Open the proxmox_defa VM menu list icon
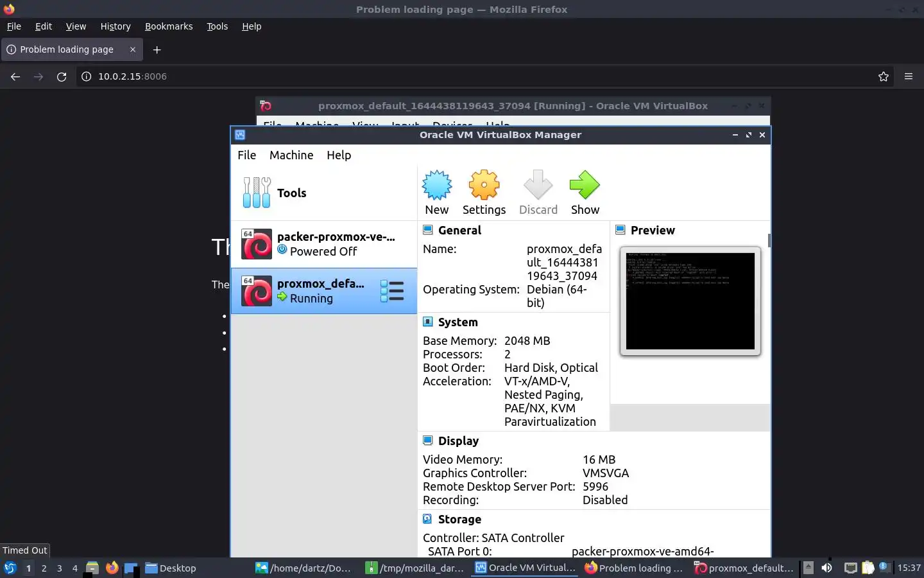The width and height of the screenshot is (924, 578). (x=392, y=291)
